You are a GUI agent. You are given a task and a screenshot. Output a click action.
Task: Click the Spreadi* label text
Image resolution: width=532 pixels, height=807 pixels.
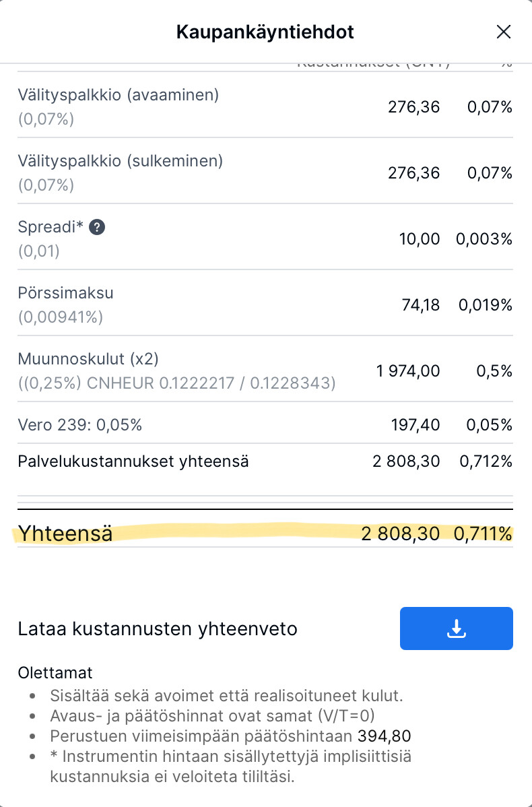pos(51,227)
